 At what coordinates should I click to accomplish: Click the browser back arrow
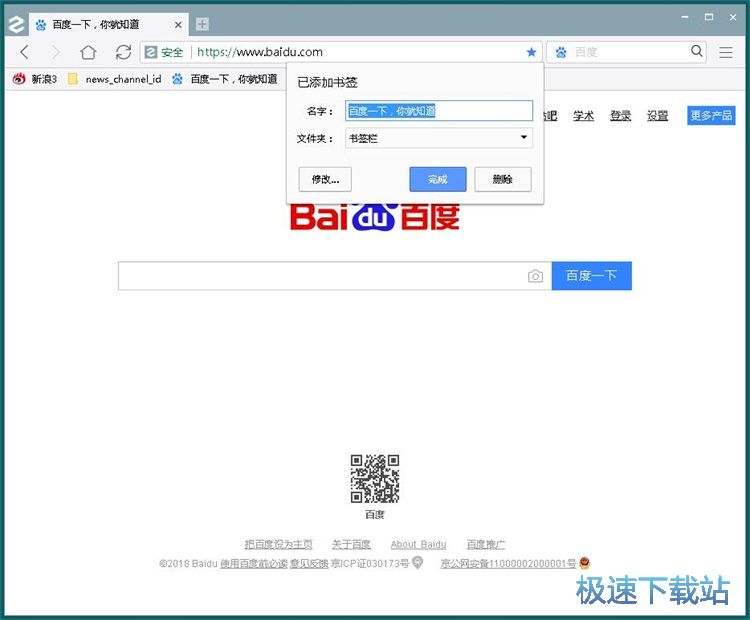(x=25, y=52)
